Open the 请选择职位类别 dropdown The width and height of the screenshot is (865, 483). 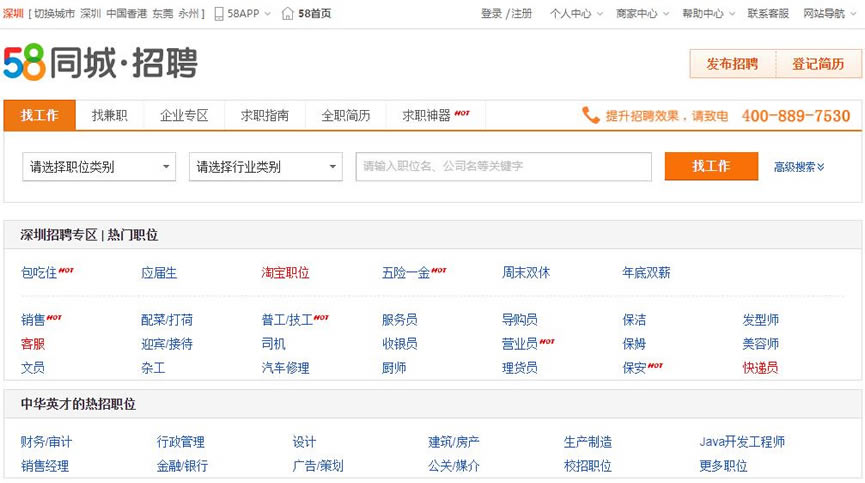99,167
